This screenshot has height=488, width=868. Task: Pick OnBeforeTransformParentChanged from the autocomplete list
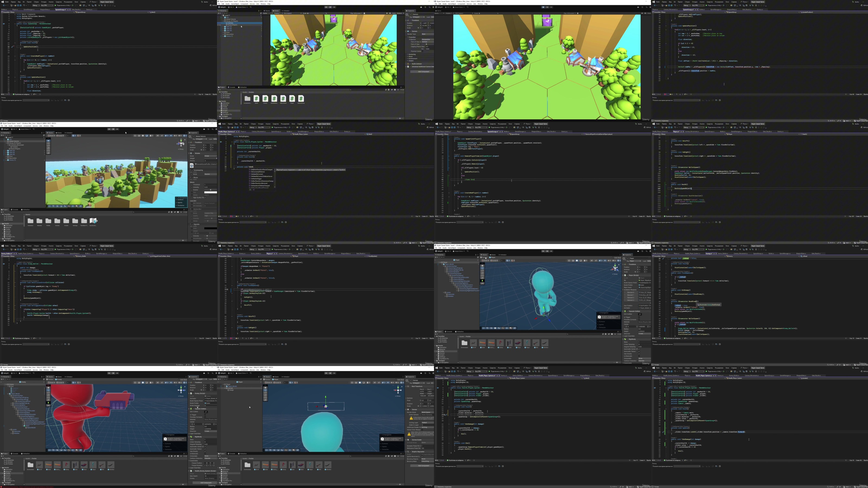pyautogui.click(x=261, y=169)
